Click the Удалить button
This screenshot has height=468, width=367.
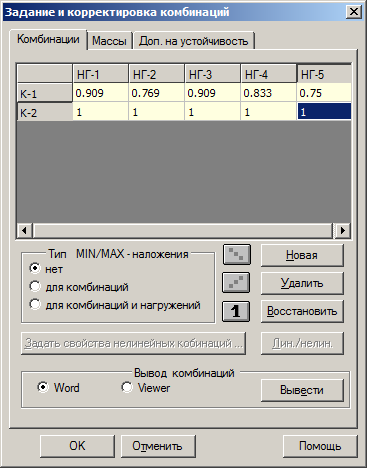(302, 283)
